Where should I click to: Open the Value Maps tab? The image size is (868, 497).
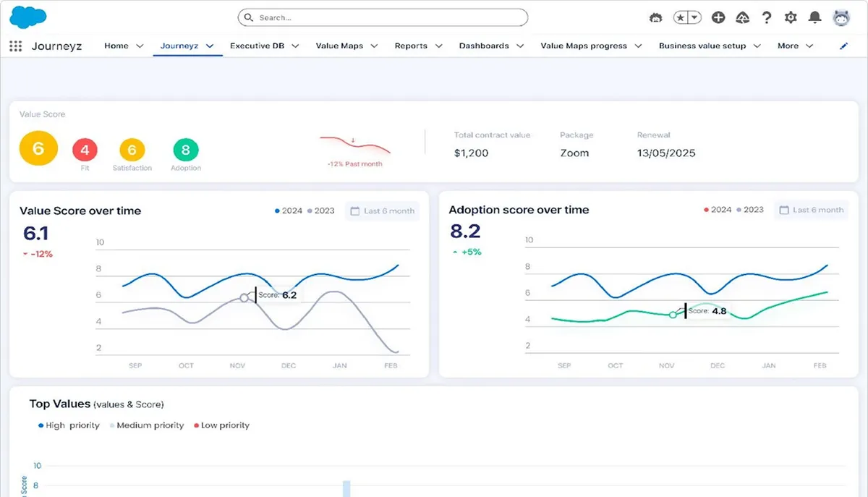(339, 46)
